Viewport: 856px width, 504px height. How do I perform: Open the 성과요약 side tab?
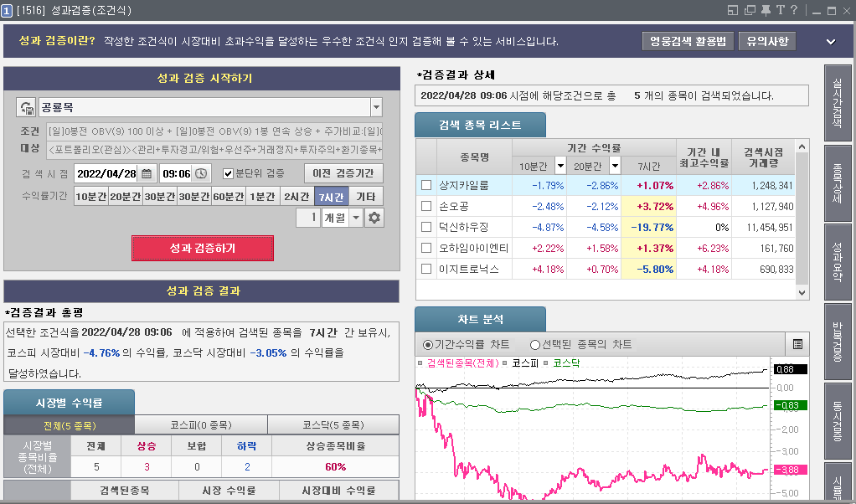(x=837, y=262)
